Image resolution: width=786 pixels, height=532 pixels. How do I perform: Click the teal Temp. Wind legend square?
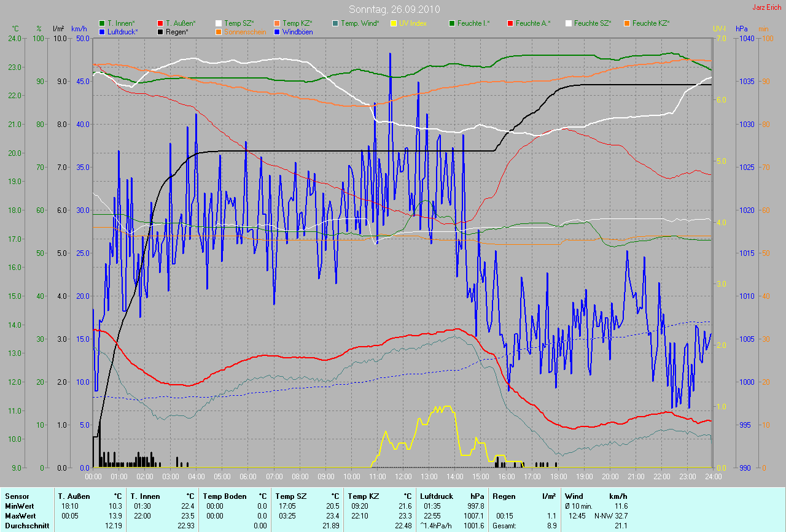[x=335, y=23]
